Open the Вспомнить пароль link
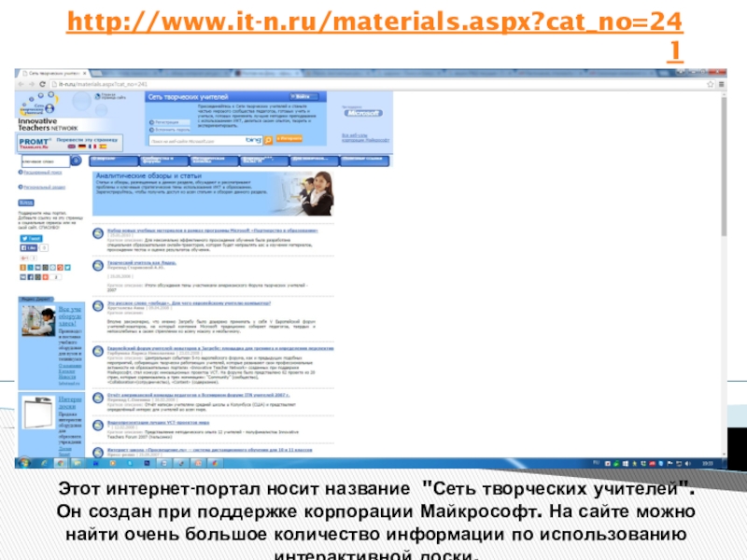 170,130
